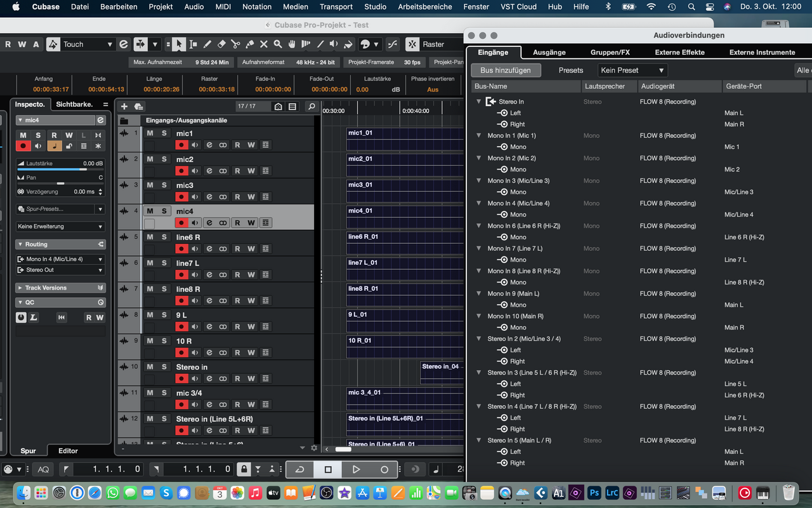This screenshot has width=812, height=508.
Task: Disable Record Enable on mic3 track
Action: click(x=182, y=197)
